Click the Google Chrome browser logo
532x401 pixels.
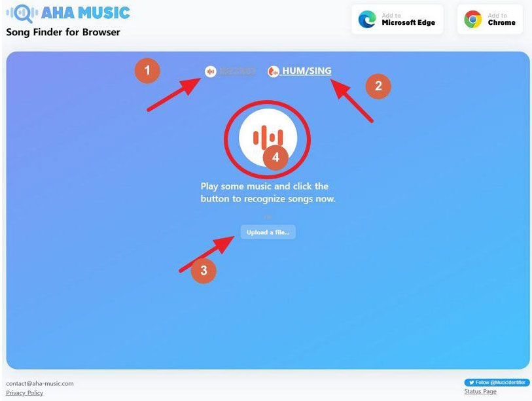click(x=473, y=20)
